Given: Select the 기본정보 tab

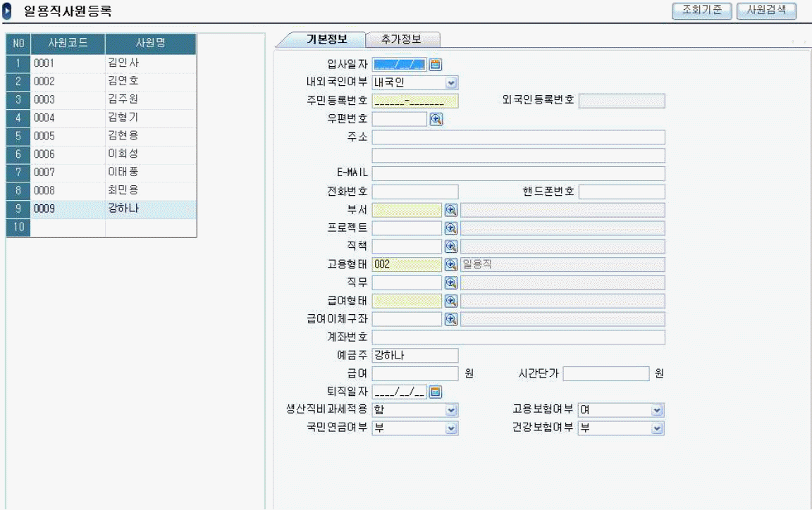Looking at the screenshot, I should tap(326, 39).
